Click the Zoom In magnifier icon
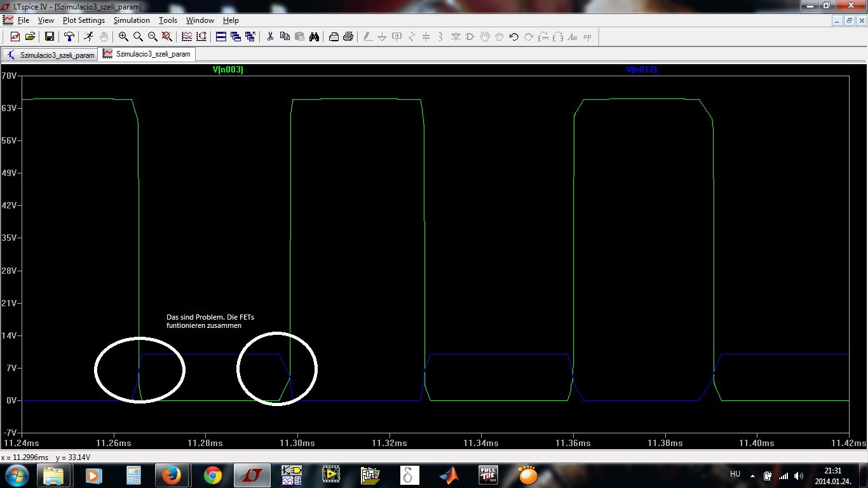868x488 pixels. [x=123, y=37]
